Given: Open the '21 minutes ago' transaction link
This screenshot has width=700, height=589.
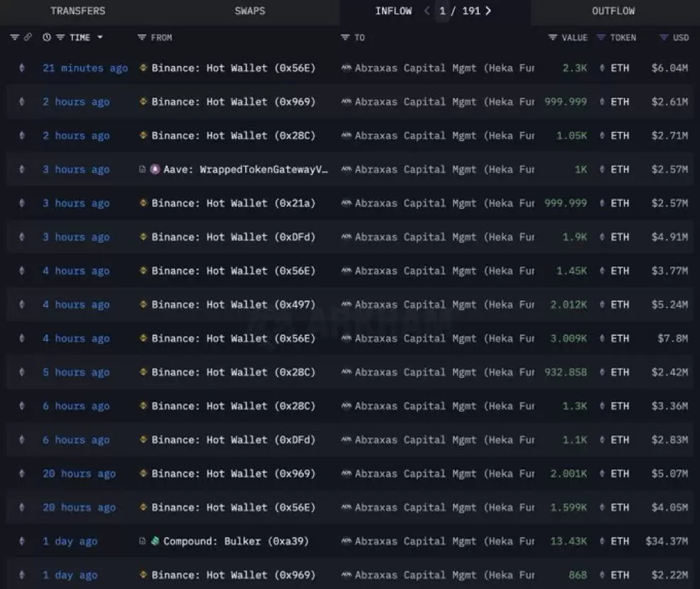Looking at the screenshot, I should pyautogui.click(x=85, y=68).
